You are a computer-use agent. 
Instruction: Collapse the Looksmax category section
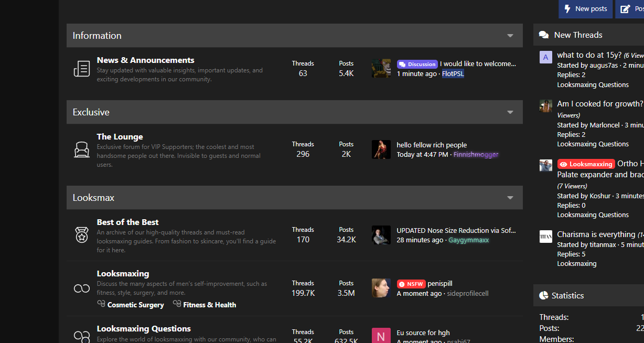tap(510, 198)
